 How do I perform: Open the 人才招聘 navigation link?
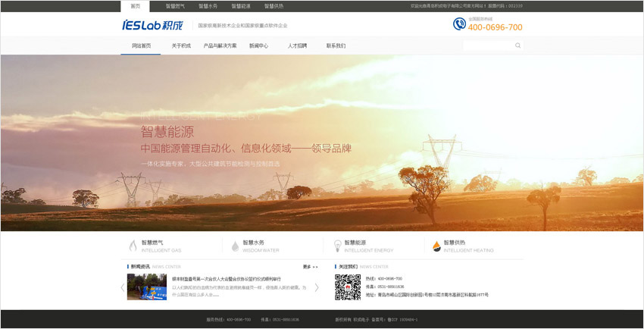point(297,46)
